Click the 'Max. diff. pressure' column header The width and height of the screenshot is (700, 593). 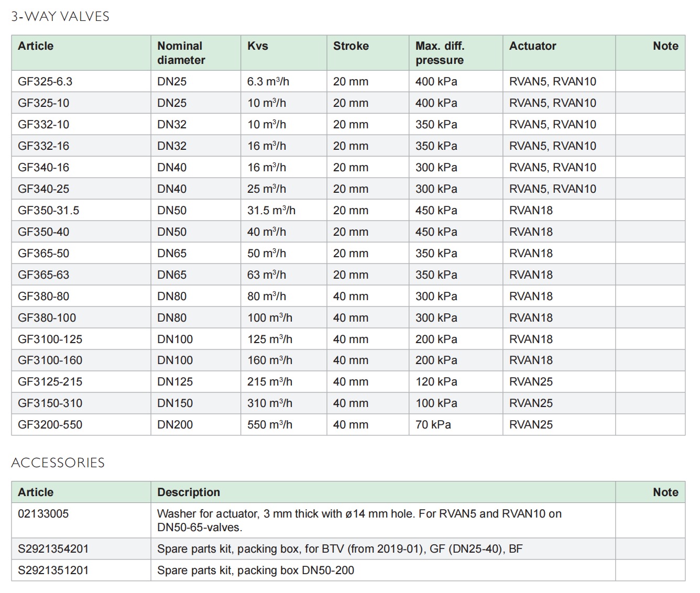(x=439, y=53)
